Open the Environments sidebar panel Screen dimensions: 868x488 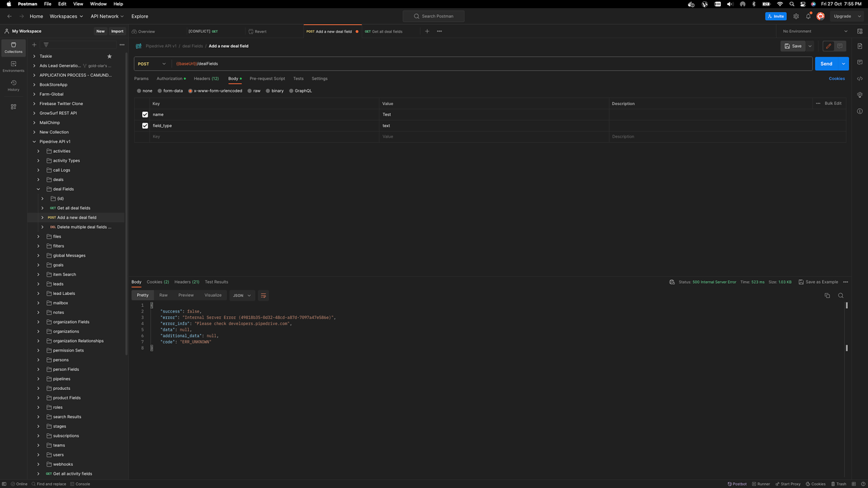pyautogui.click(x=13, y=66)
